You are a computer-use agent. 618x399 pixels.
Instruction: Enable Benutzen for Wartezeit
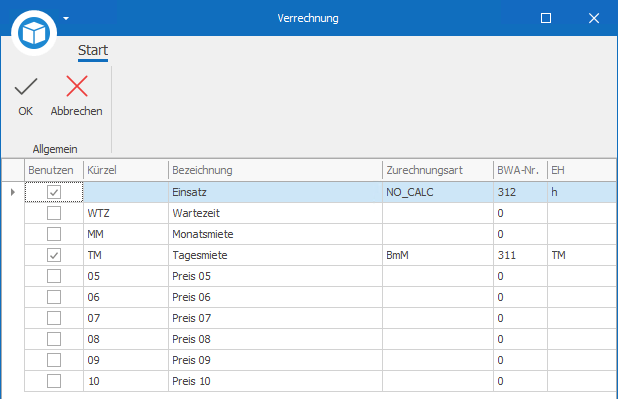(54, 213)
